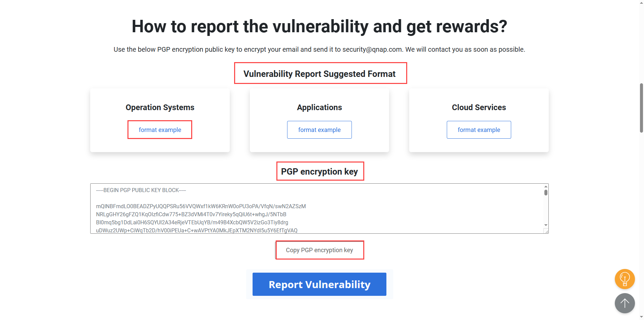Click the gray scroll-to-top arrow icon
Viewport: 644px width, 320px height.
pyautogui.click(x=625, y=303)
